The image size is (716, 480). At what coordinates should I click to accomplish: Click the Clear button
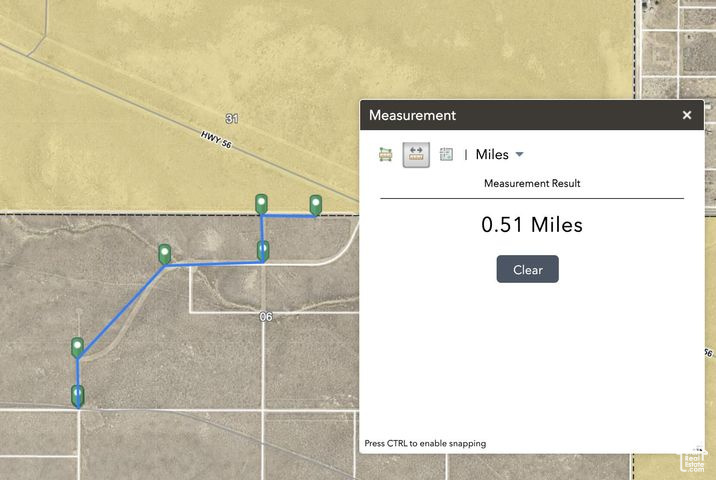527,270
